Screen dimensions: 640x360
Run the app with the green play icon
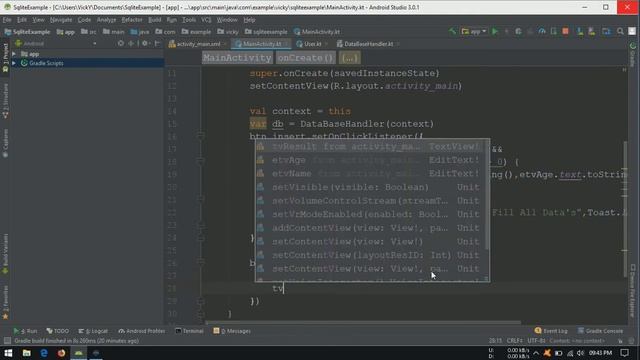(495, 31)
